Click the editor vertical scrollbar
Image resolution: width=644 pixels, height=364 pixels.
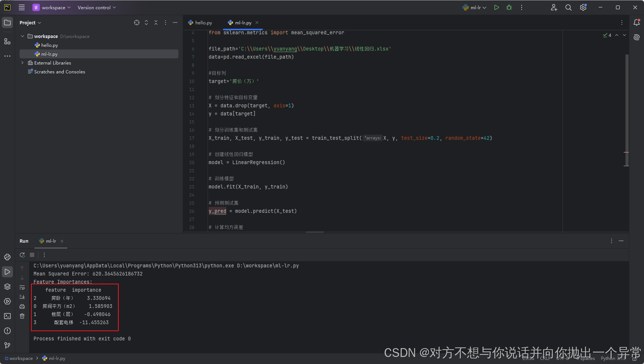tap(627, 110)
